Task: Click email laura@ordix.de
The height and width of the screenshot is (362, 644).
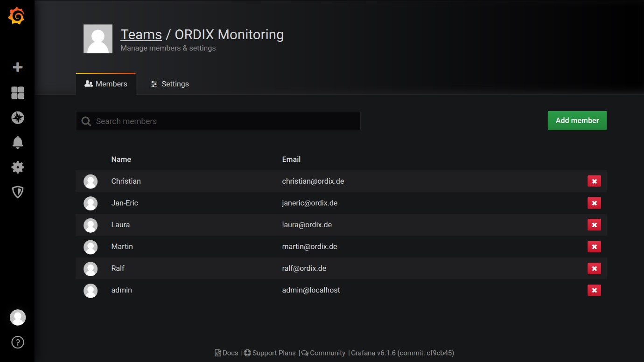Action: [x=307, y=225]
